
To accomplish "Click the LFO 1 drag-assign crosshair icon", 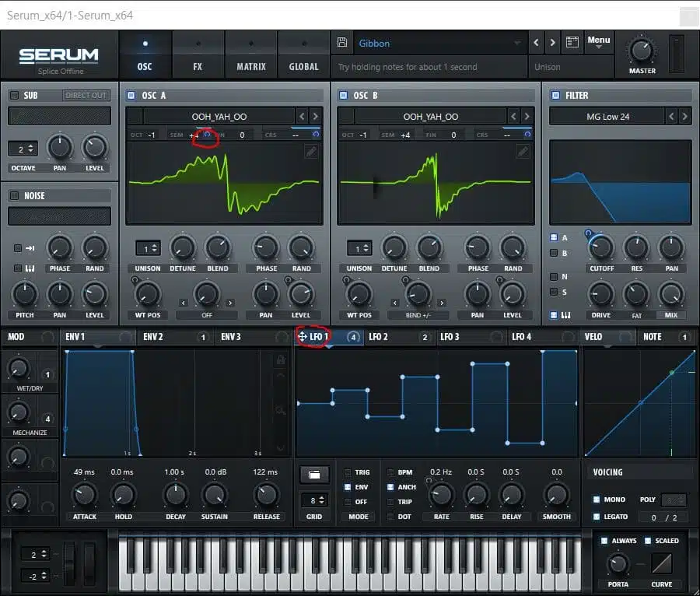I will (303, 336).
